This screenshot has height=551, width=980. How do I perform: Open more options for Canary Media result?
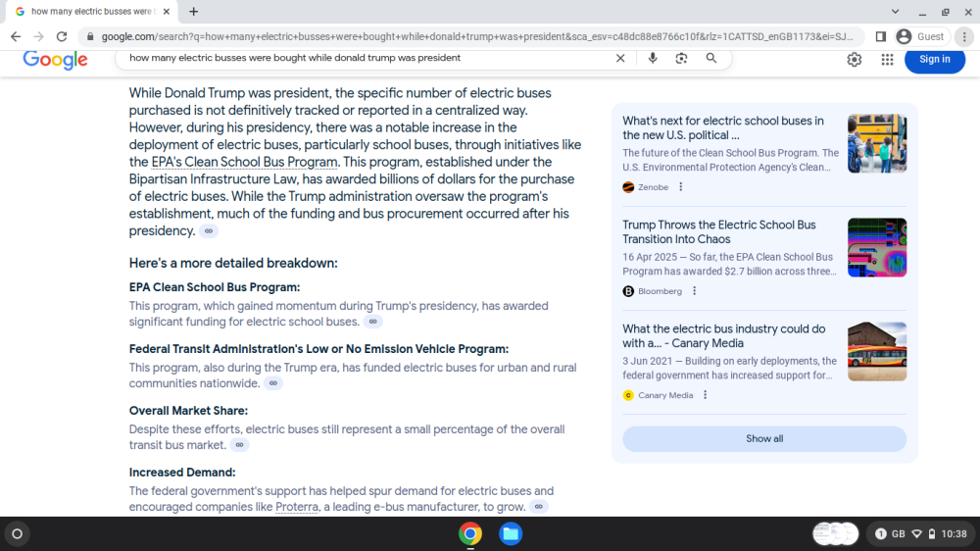[705, 395]
